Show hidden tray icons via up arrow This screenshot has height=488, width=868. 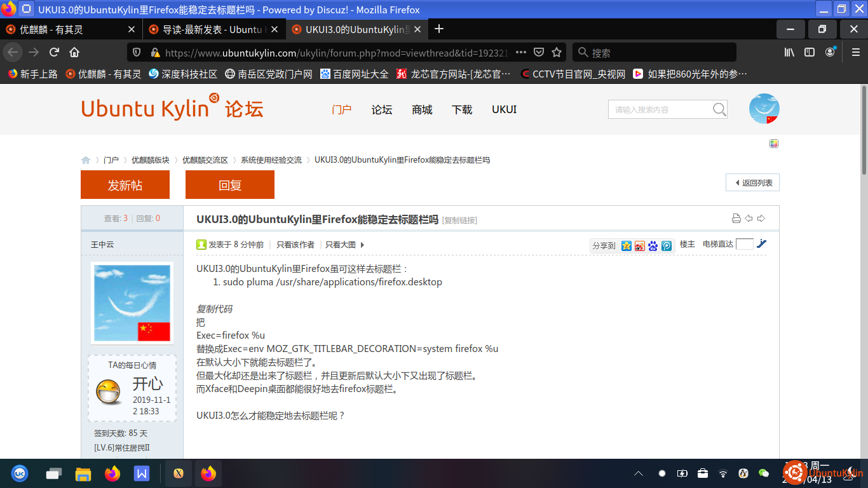click(639, 473)
